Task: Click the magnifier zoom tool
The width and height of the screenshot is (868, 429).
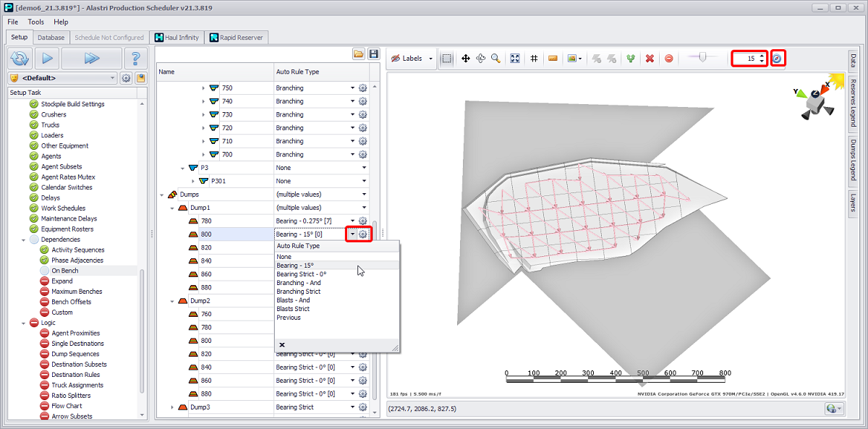Action: click(495, 59)
